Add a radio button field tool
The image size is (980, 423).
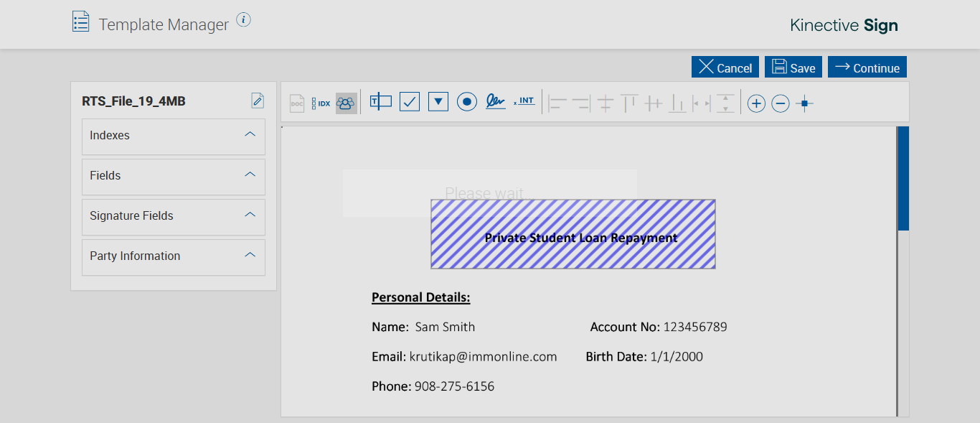click(x=467, y=102)
